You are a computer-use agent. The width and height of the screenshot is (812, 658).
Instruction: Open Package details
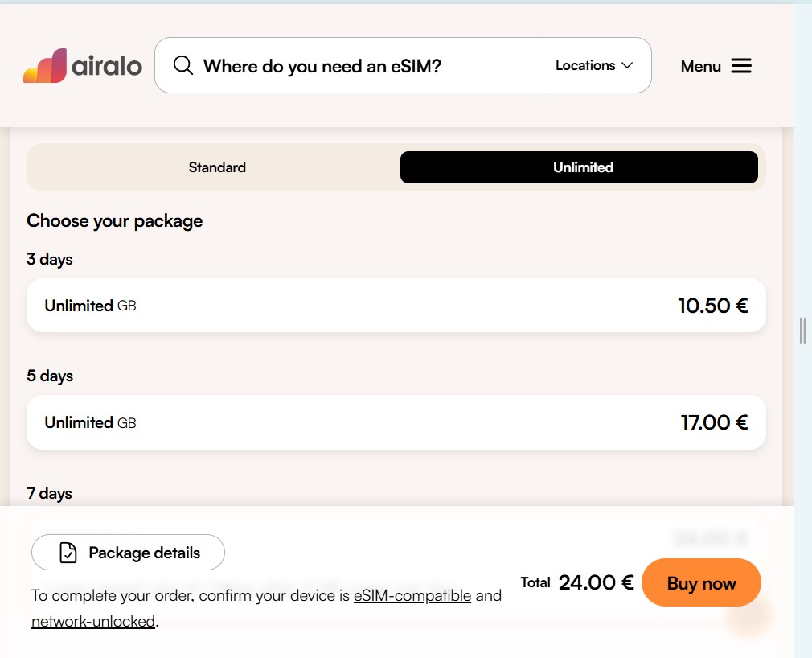(128, 553)
